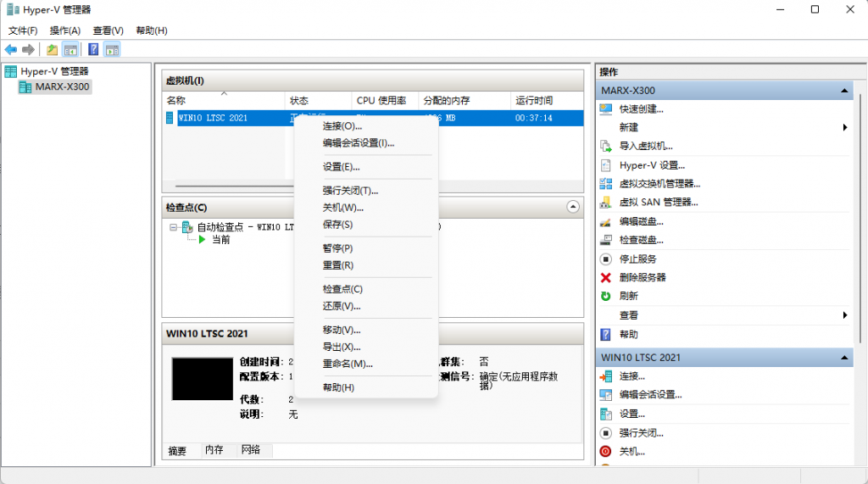Collapse the 自动检查点 tree node

174,227
